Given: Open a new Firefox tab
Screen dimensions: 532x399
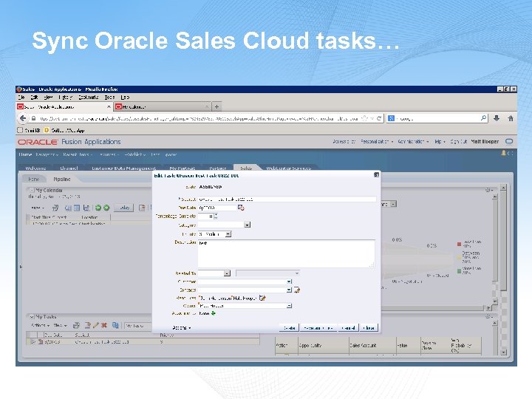Looking at the screenshot, I should [x=216, y=107].
